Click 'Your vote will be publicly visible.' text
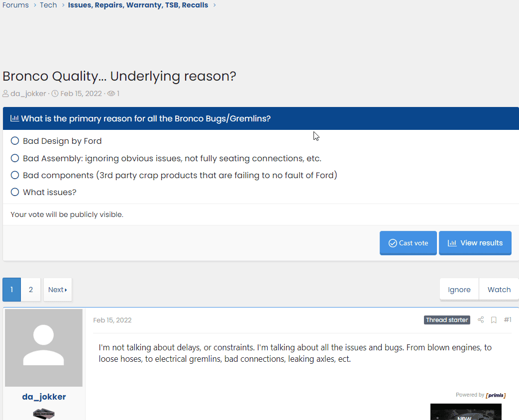 tap(67, 214)
